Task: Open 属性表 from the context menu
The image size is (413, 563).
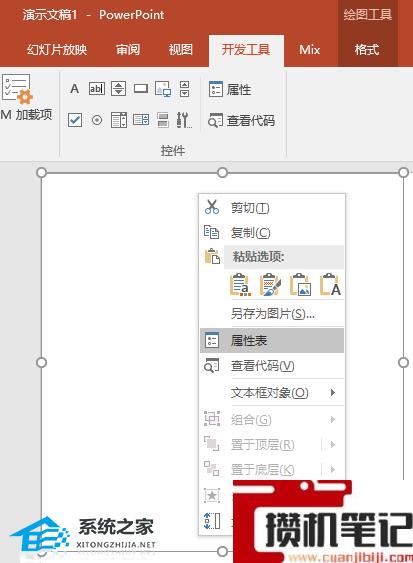Action: (272, 340)
